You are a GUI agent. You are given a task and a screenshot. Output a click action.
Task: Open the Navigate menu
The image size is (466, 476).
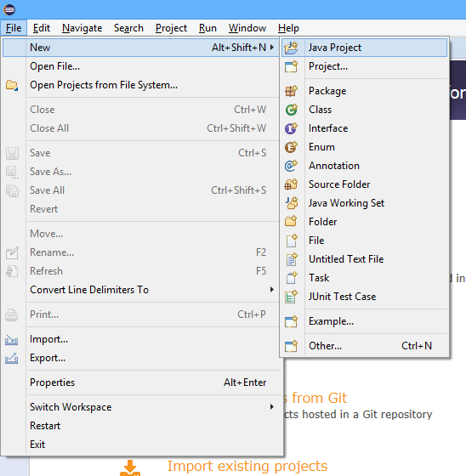coord(82,28)
